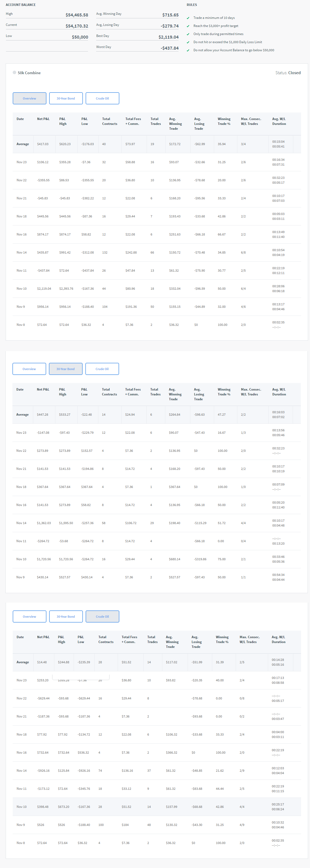The height and width of the screenshot is (868, 310).
Task: Select the highlighted active Overview tab
Action: [29, 98]
